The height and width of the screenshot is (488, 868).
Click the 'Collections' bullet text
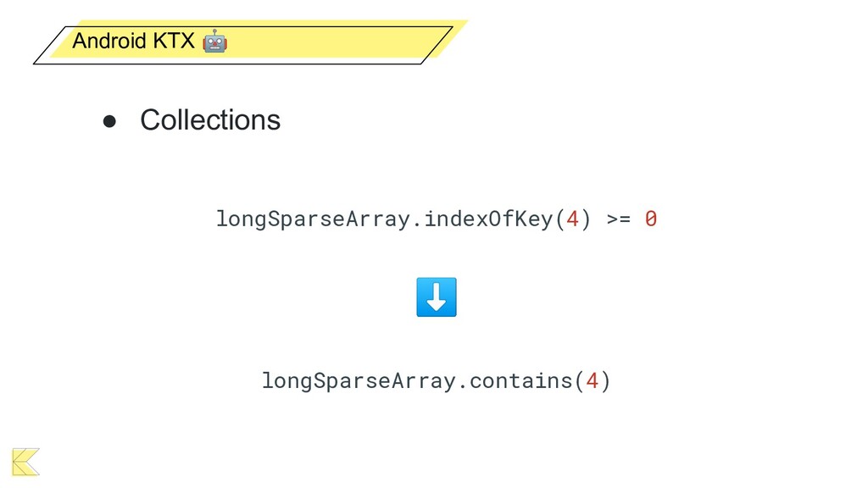click(209, 120)
